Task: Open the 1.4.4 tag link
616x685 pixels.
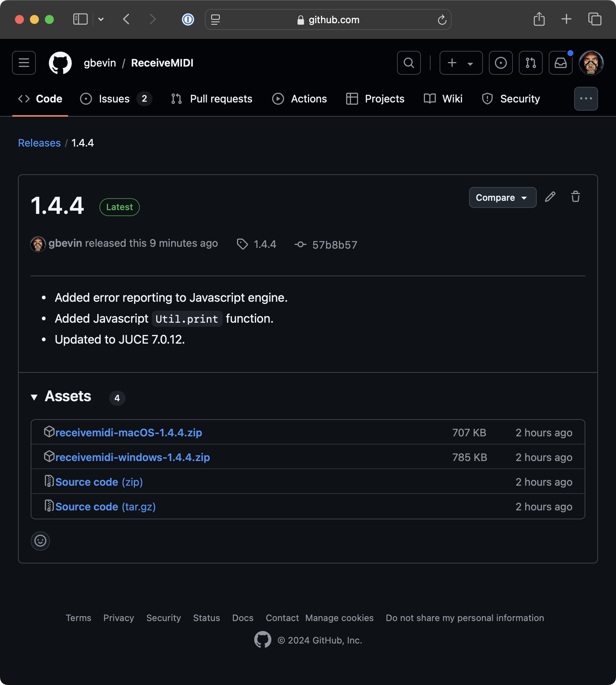Action: coord(256,244)
